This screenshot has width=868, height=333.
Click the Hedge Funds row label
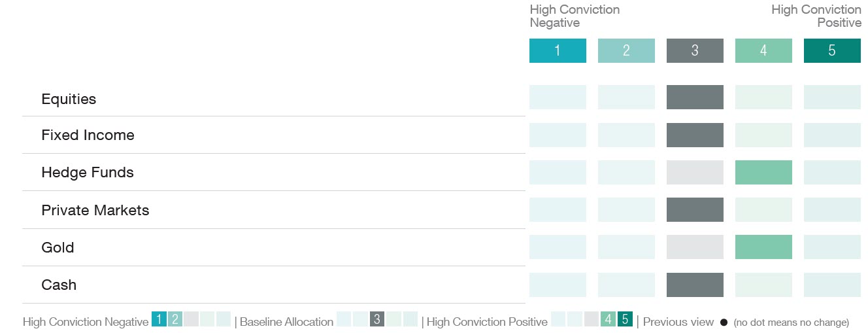coord(87,173)
